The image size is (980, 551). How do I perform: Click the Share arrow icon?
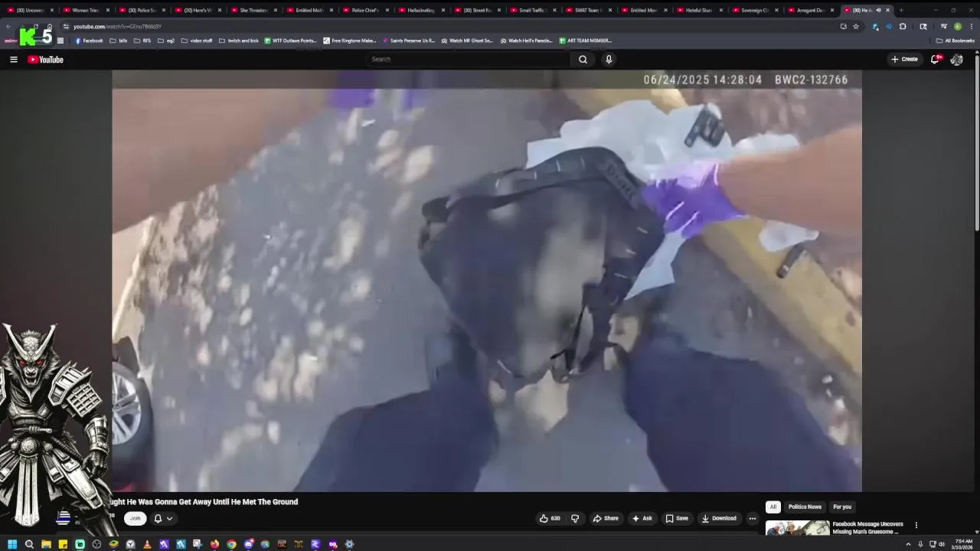click(597, 518)
